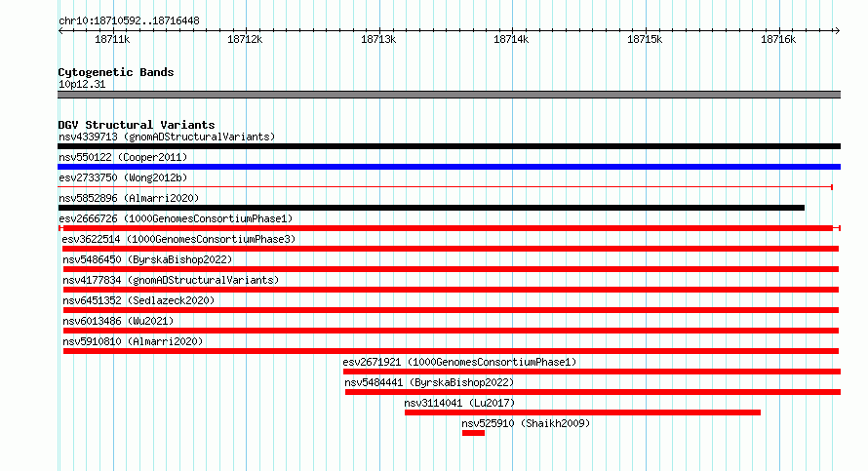Screen dimensions: 868x471
Task: Select nsv5852896 (Almarri2020) label
Action: pos(129,198)
